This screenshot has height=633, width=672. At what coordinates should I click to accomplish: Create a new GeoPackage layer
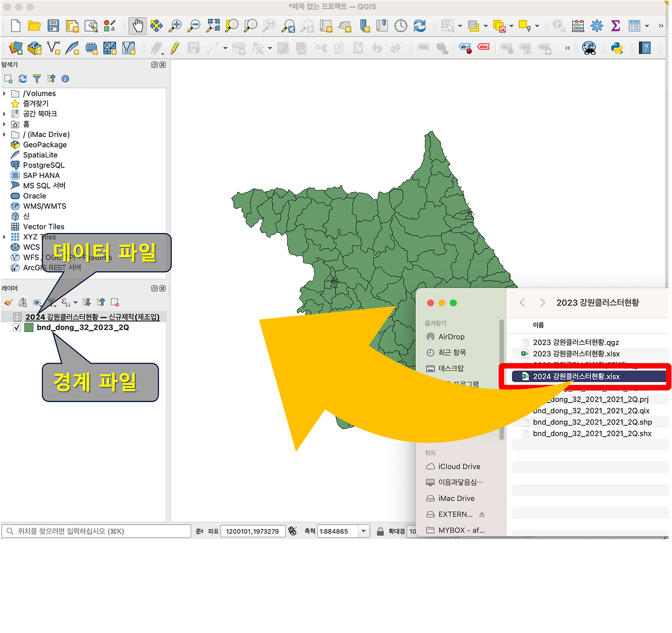click(x=34, y=48)
